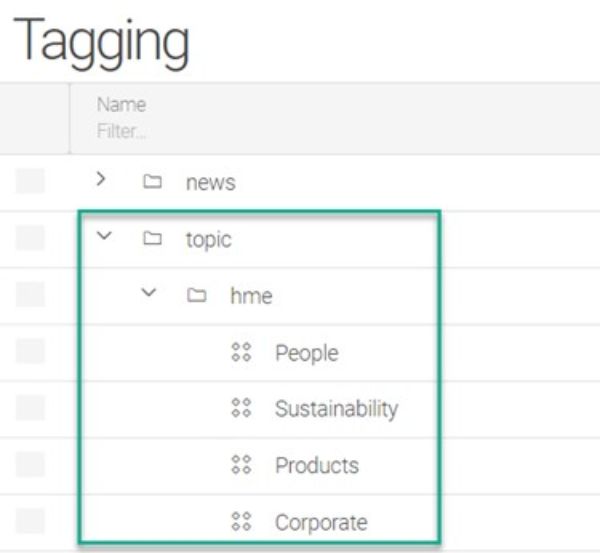The width and height of the screenshot is (600, 553).
Task: Tick the checkbox in the news row
Action: coord(30,181)
